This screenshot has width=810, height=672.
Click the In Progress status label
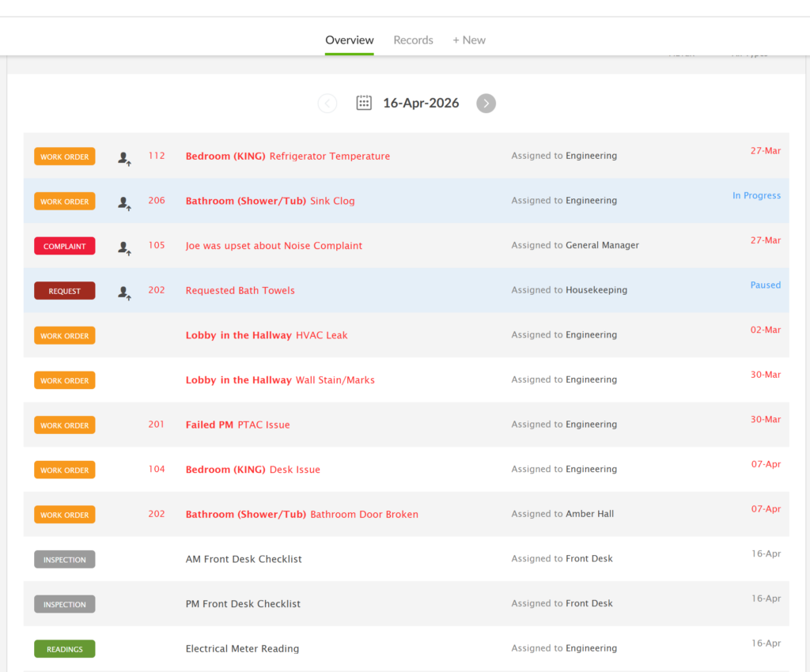pos(755,195)
